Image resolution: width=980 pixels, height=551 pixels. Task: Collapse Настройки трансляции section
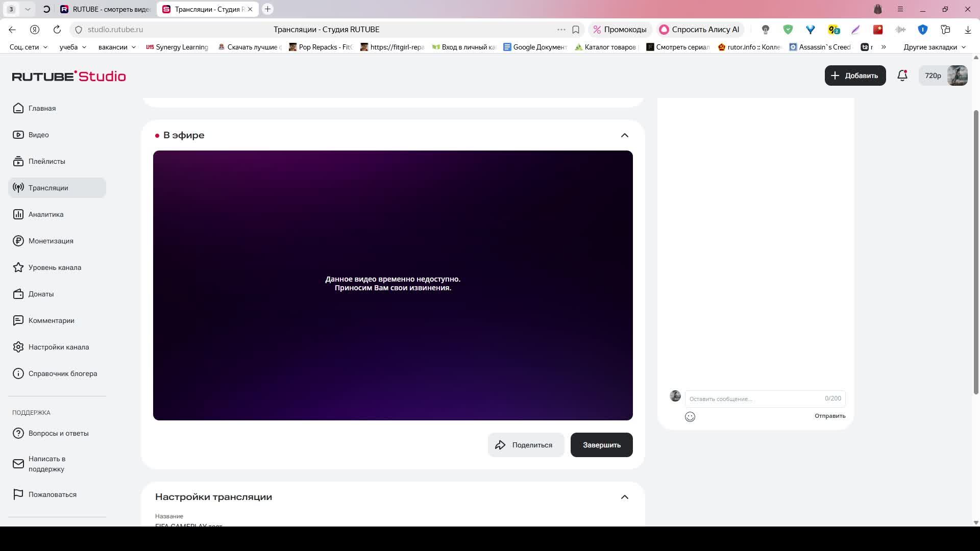point(624,497)
